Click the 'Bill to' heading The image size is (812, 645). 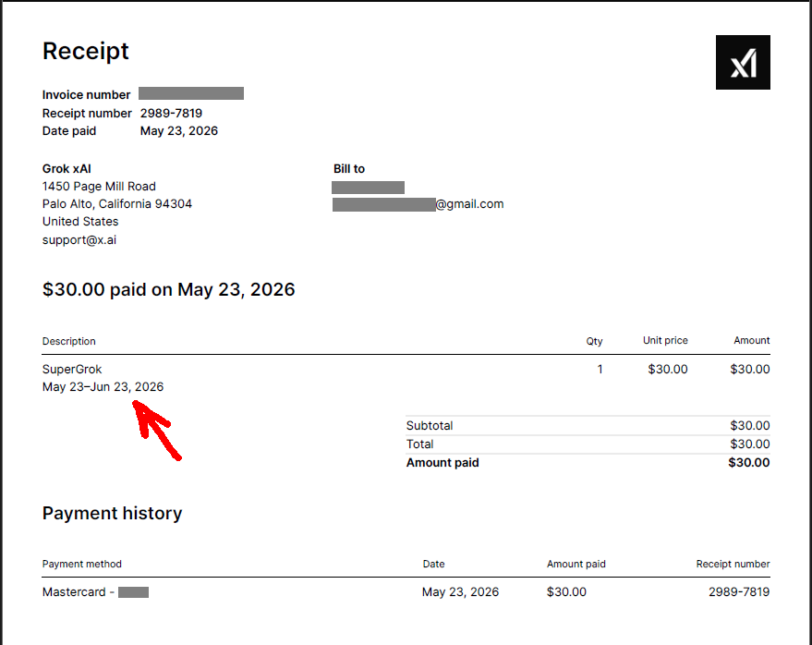point(349,169)
